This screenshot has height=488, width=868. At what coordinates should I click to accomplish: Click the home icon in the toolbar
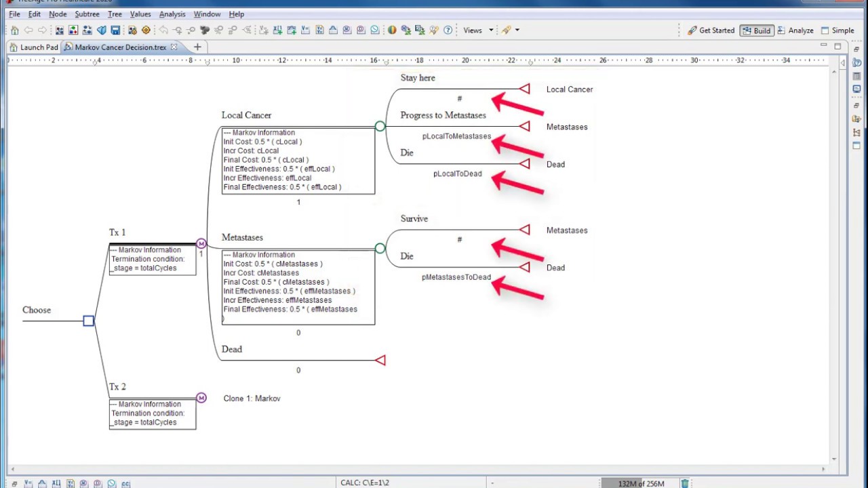14,30
